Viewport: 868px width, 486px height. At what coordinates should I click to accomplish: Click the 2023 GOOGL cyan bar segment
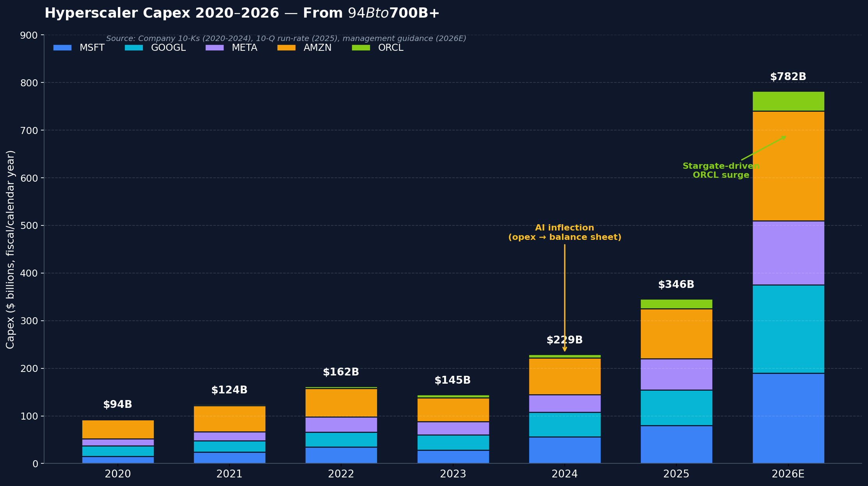[453, 443]
